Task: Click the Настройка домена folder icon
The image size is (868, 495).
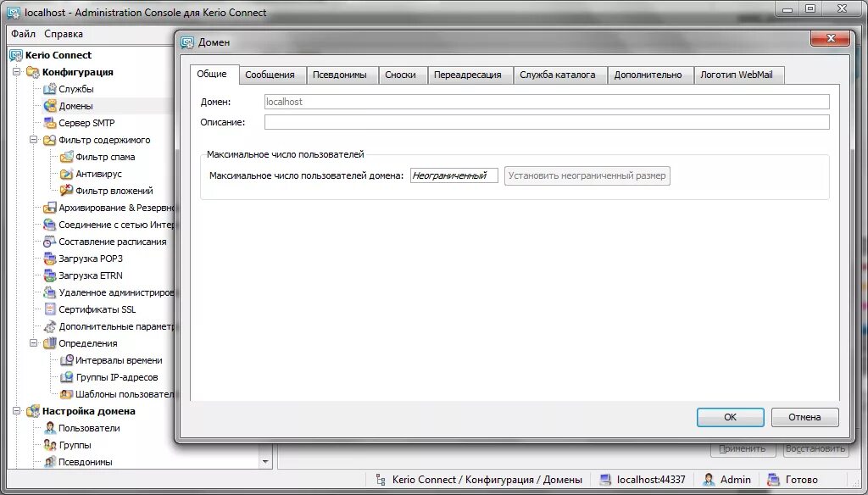Action: point(33,411)
